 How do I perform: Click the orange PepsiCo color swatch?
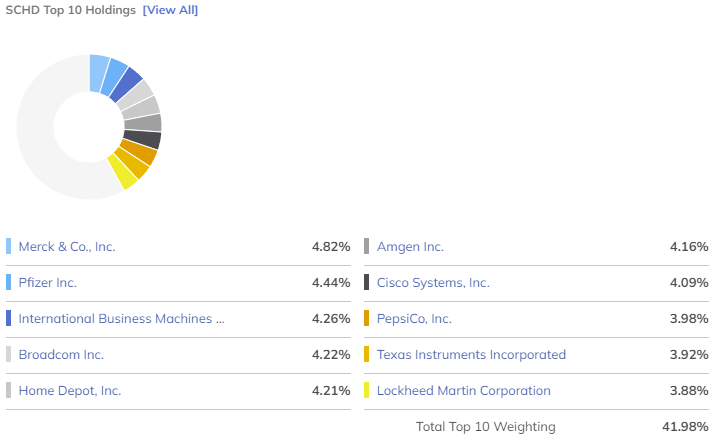[367, 318]
